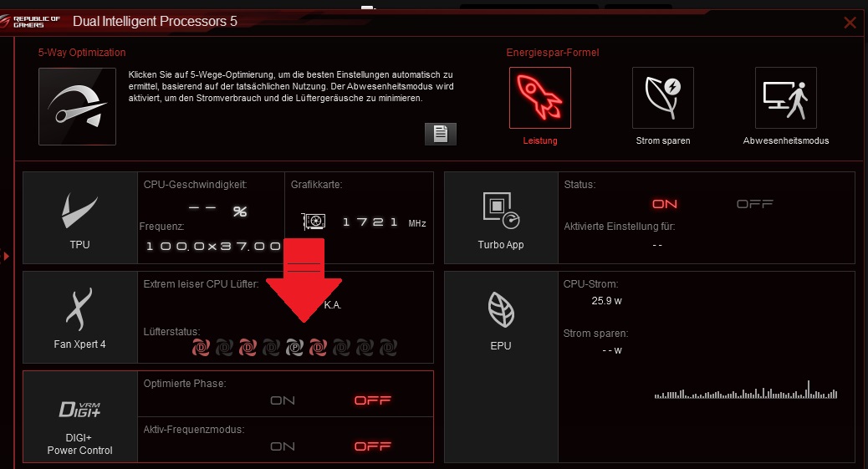Click the '5-Way Optimization' heading
The width and height of the screenshot is (868, 469).
[x=82, y=53]
